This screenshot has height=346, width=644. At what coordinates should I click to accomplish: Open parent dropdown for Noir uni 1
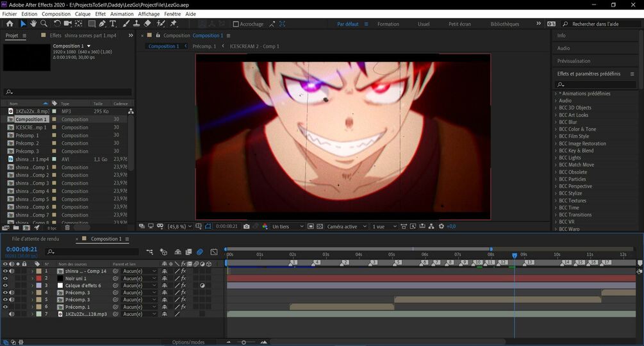click(140, 278)
